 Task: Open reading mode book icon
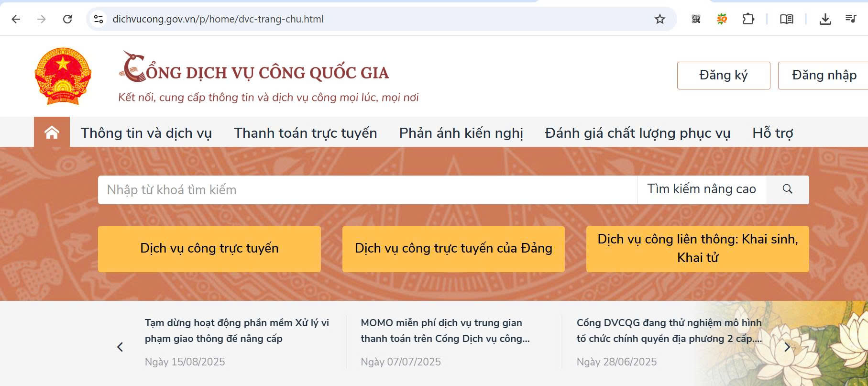point(786,19)
